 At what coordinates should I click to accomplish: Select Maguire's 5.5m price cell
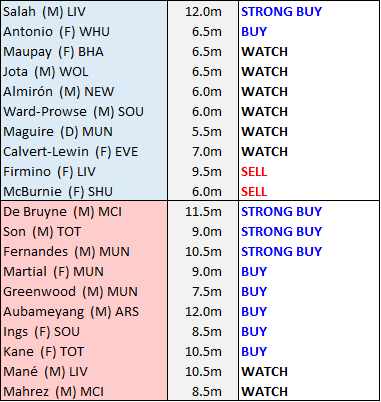[203, 132]
